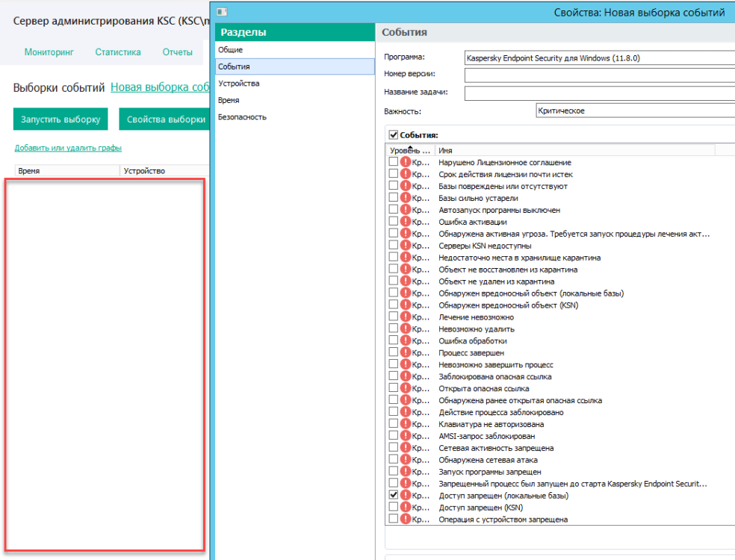This screenshot has width=735, height=560.
Task: Select the red alert icon for Ошибка активации
Action: pos(406,222)
